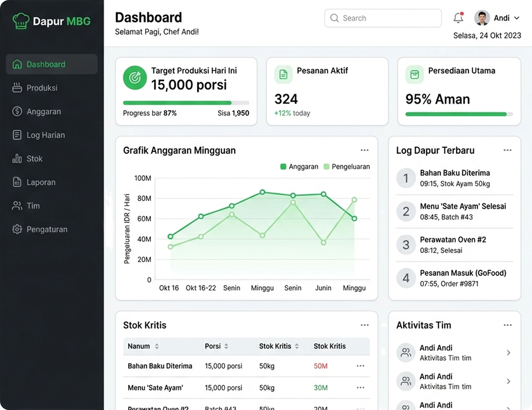Go to Produksi menu item
The image size is (532, 410).
[52, 88]
